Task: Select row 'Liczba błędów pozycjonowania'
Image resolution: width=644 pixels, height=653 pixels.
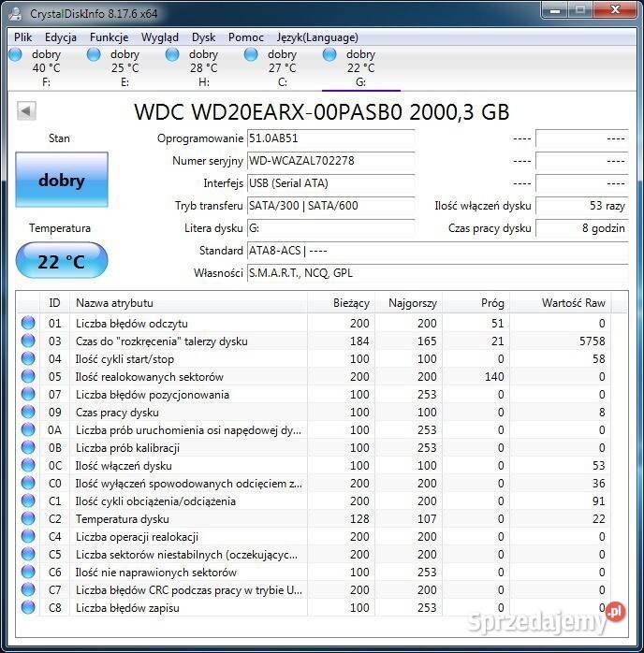Action: (315, 395)
